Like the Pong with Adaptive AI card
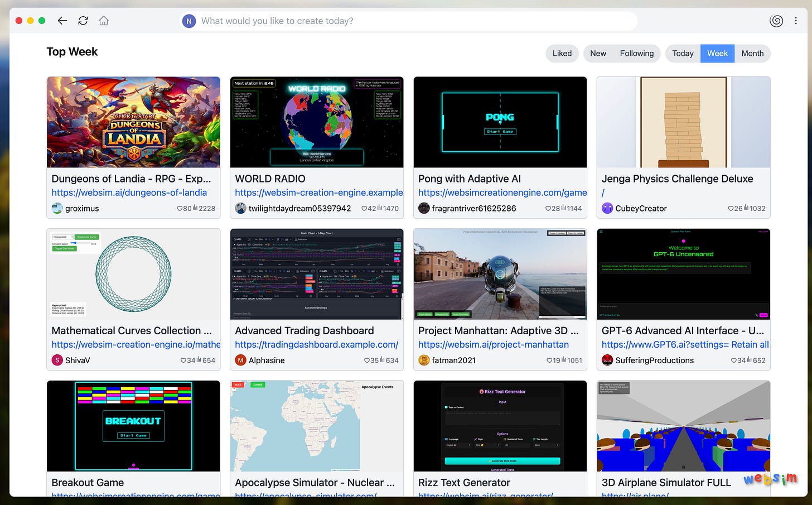Image resolution: width=812 pixels, height=505 pixels. pos(548,209)
